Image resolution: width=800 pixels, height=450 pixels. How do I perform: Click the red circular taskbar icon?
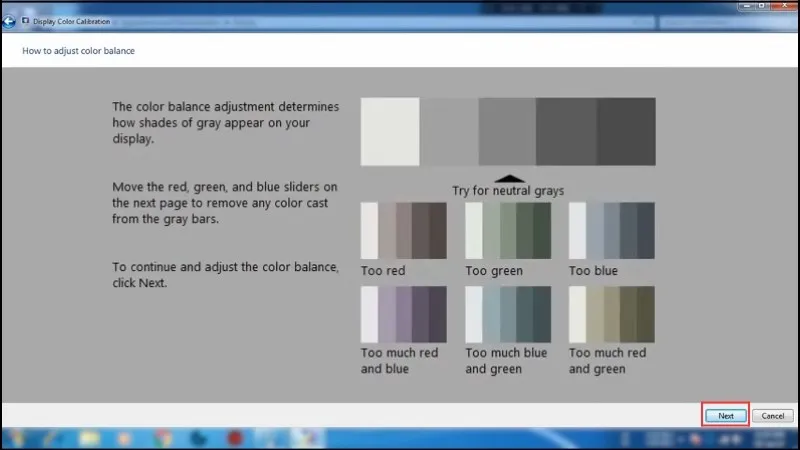pyautogui.click(x=236, y=438)
